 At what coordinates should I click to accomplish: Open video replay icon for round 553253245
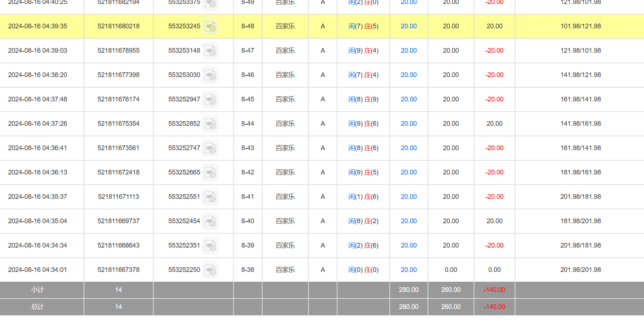click(x=210, y=27)
